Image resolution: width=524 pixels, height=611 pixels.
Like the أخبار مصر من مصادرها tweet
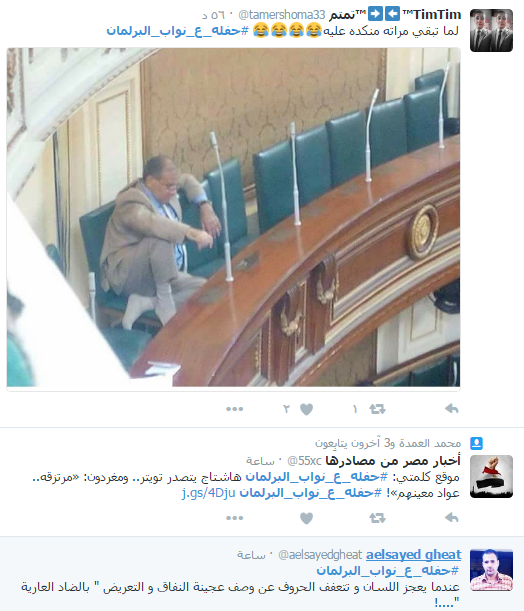(306, 518)
